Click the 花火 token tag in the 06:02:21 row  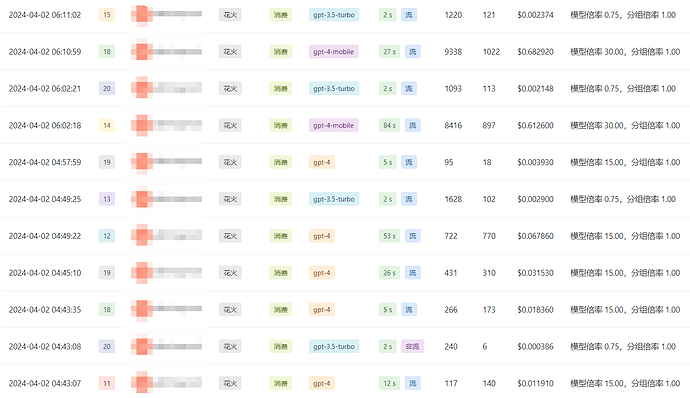point(230,88)
